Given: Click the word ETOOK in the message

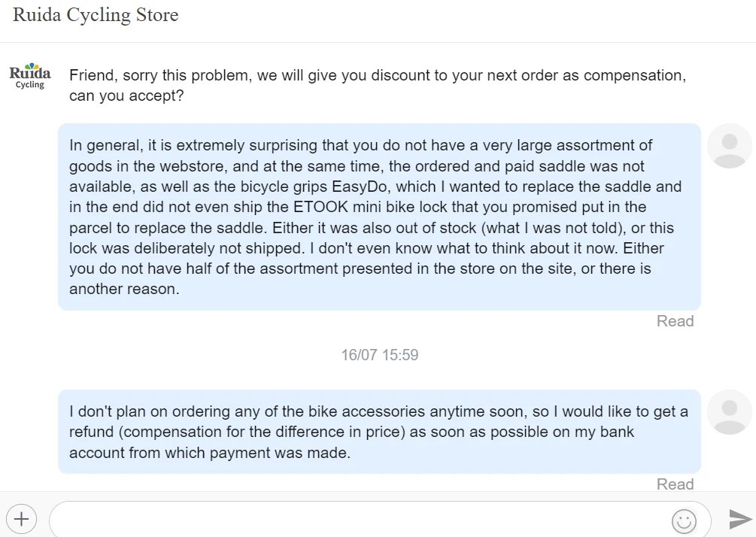Looking at the screenshot, I should click(303, 207).
